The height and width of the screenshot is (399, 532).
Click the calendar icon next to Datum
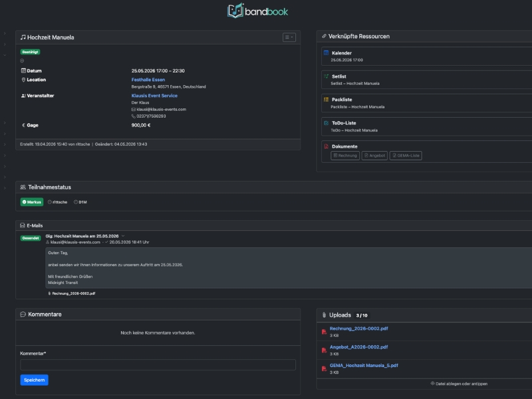tap(23, 70)
